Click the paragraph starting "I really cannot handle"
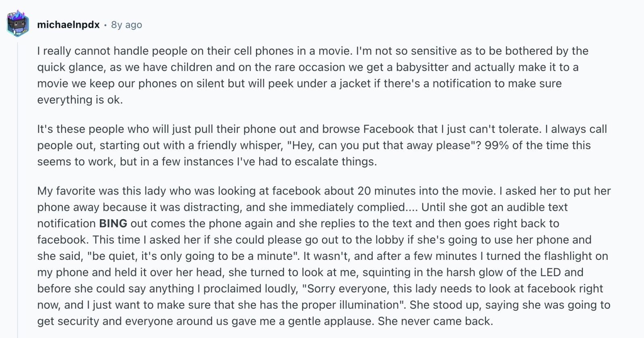 click(x=313, y=75)
